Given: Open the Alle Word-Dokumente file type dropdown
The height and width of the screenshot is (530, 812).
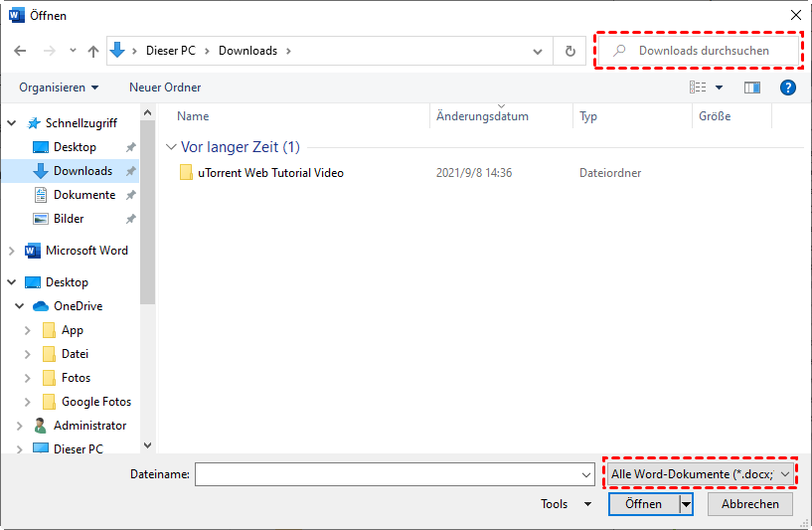Looking at the screenshot, I should pos(700,474).
